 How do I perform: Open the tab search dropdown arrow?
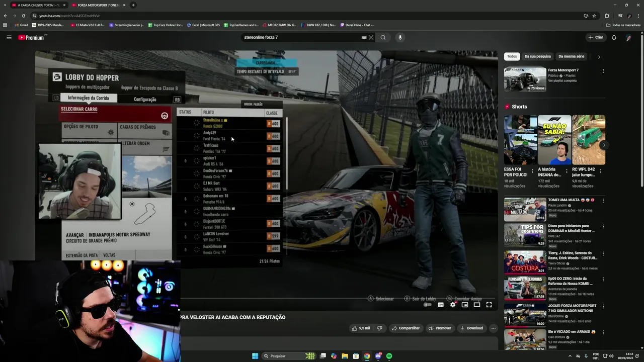[4, 5]
